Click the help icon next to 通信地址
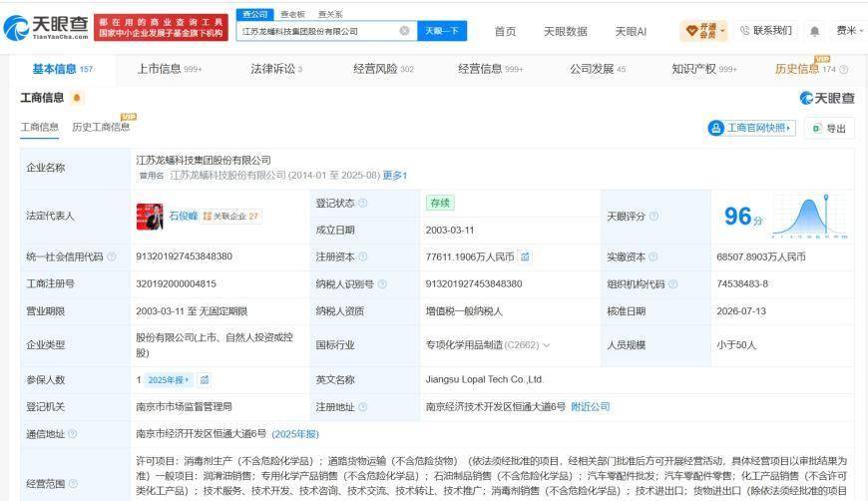Viewport: 868px width, 501px height. click(73, 434)
